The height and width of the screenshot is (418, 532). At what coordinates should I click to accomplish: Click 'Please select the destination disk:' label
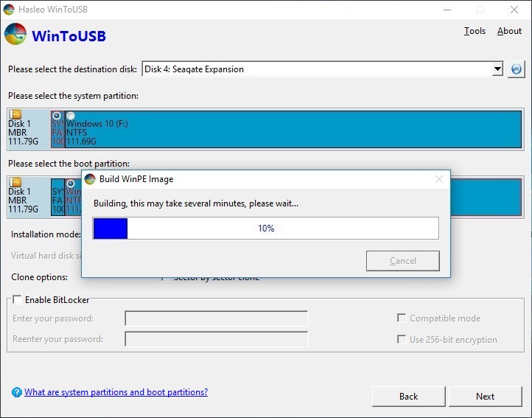pyautogui.click(x=72, y=69)
